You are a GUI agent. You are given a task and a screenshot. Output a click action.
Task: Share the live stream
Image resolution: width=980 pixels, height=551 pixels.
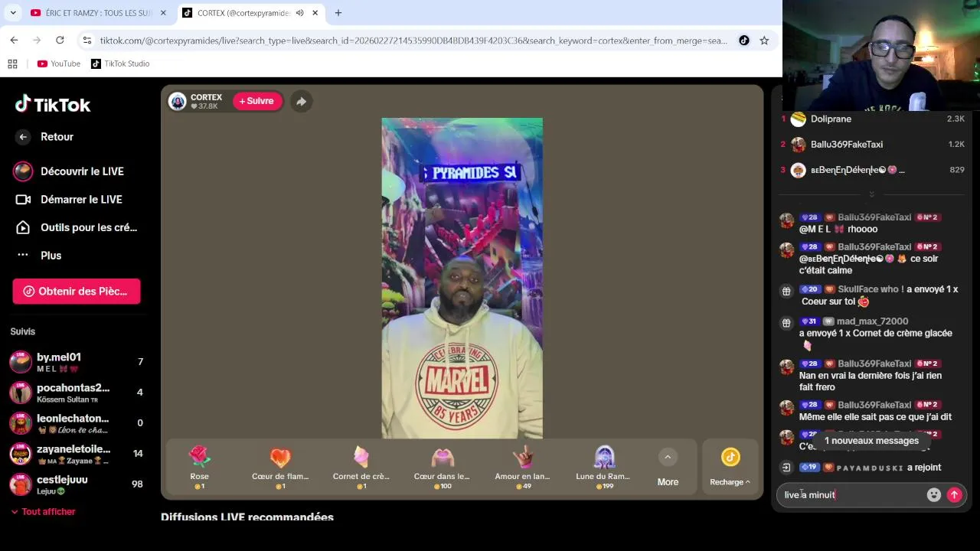click(x=301, y=101)
